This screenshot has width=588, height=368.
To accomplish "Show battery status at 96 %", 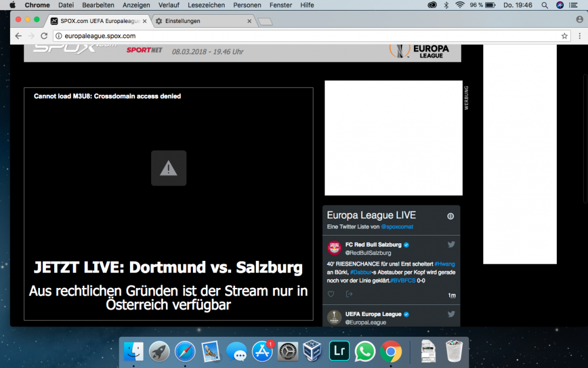I will (x=483, y=5).
